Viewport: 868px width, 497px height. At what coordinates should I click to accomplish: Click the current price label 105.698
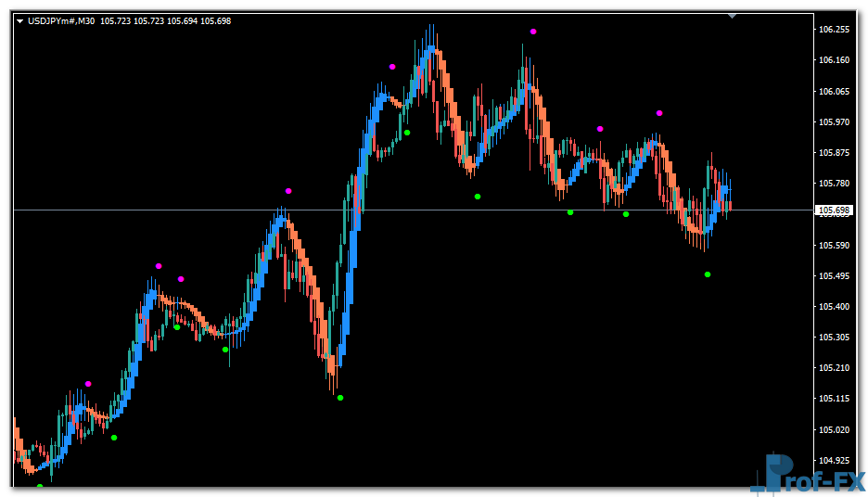point(834,210)
